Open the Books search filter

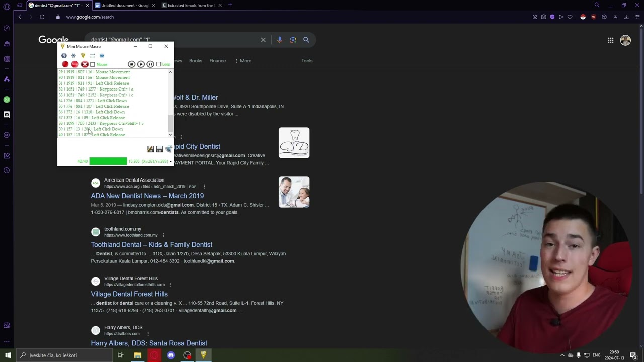196,61
